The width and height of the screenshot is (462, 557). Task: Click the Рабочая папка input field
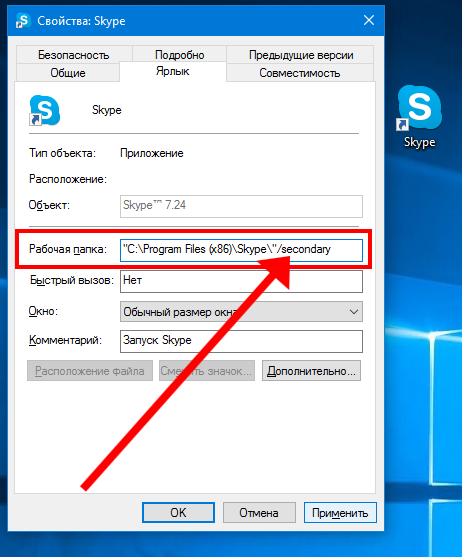coord(241,250)
